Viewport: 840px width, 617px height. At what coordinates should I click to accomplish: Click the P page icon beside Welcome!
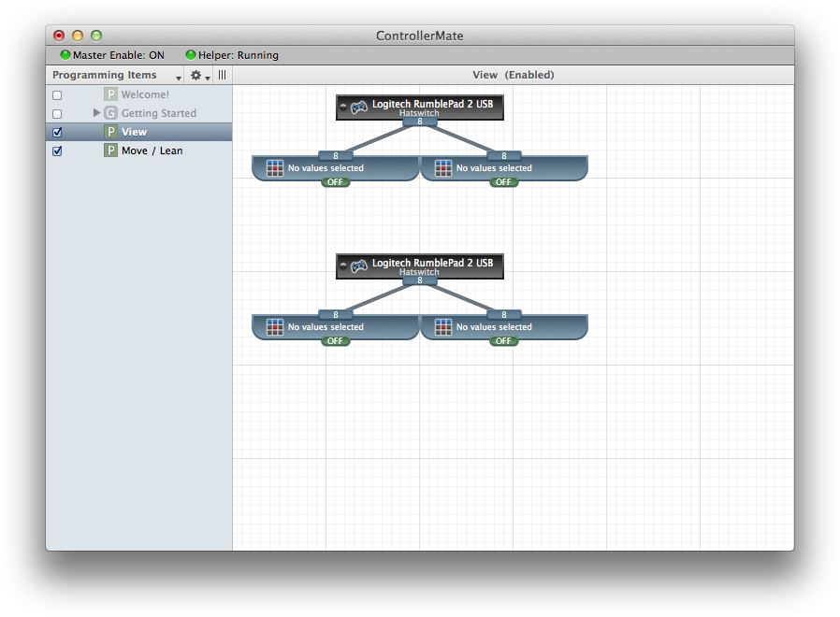[110, 94]
